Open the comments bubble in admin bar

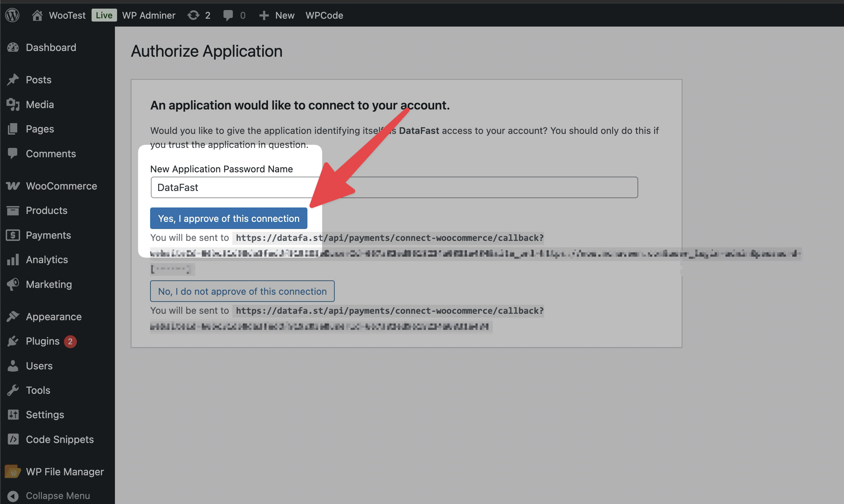[x=228, y=15]
